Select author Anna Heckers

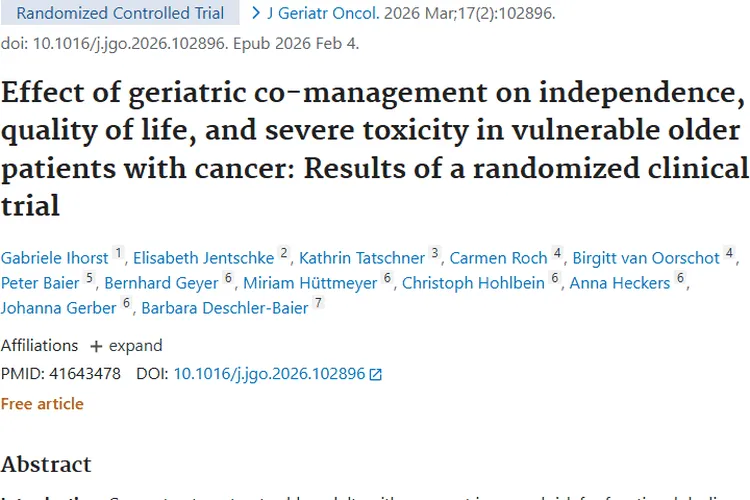pyautogui.click(x=619, y=283)
